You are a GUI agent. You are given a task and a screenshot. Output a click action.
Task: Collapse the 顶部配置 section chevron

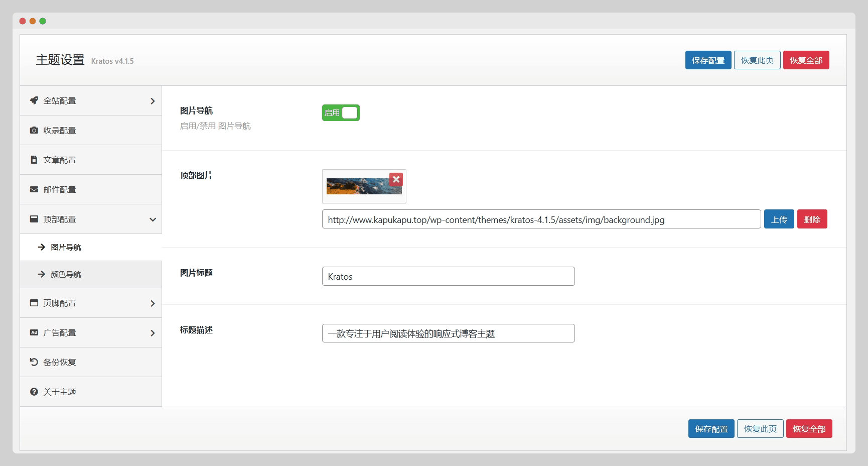pyautogui.click(x=153, y=219)
